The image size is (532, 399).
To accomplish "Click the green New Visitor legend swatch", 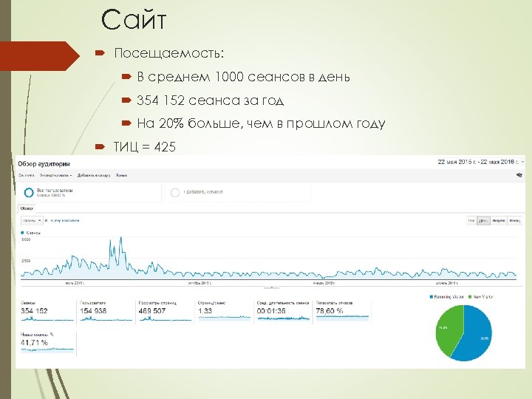I will (470, 297).
